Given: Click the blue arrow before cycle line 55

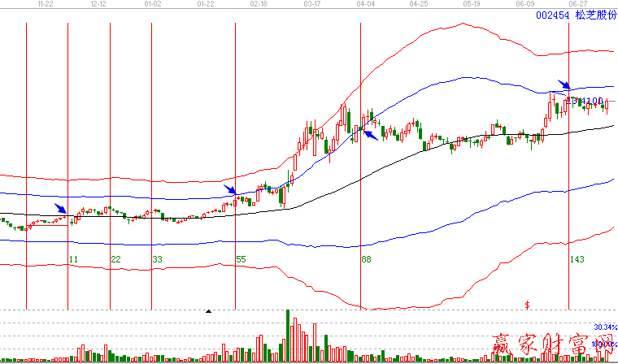Looking at the screenshot, I should coord(231,190).
